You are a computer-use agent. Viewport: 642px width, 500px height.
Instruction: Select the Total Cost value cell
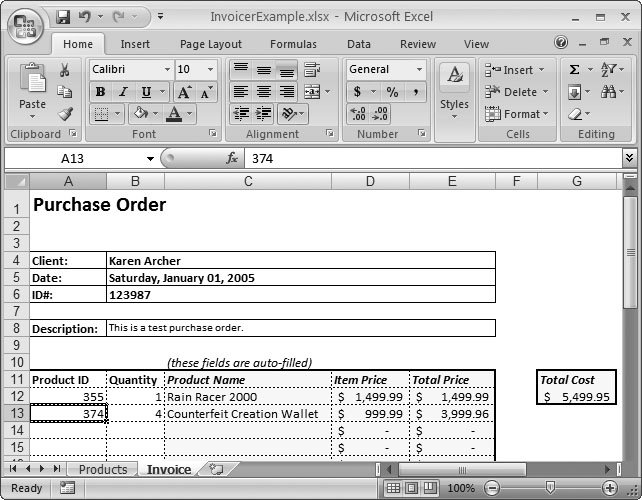point(577,397)
